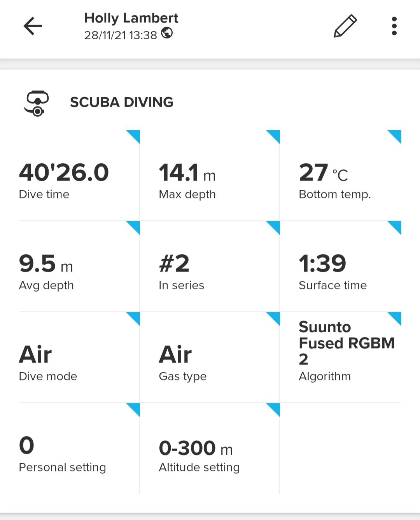Tap the blue corner on Max depth
This screenshot has width=420, height=520.
point(275,136)
